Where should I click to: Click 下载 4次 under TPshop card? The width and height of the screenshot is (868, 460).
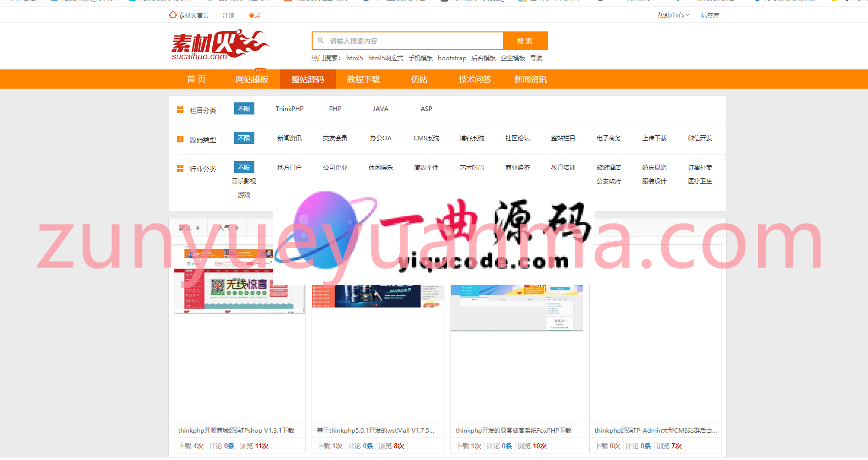191,446
